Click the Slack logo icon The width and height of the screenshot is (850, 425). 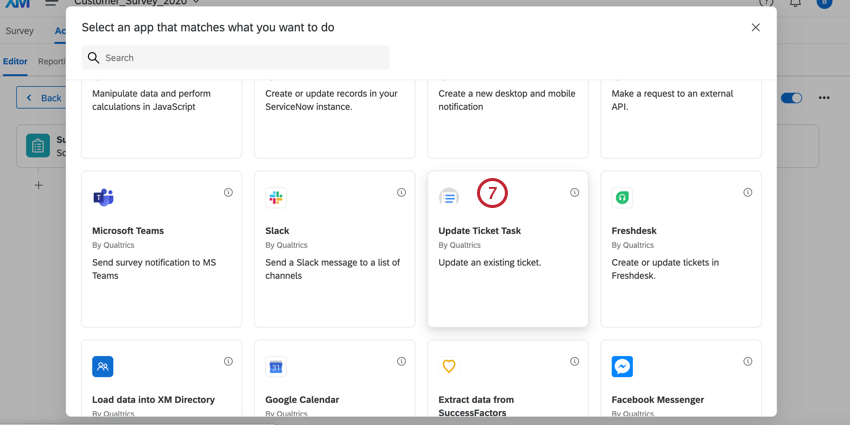point(276,198)
